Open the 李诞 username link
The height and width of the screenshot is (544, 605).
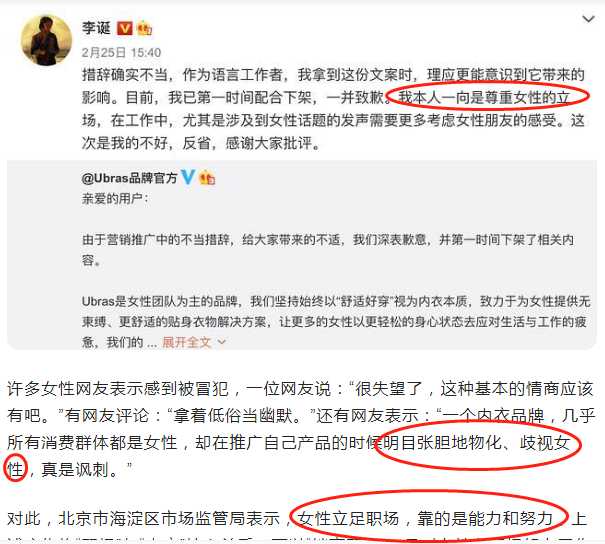(x=96, y=28)
